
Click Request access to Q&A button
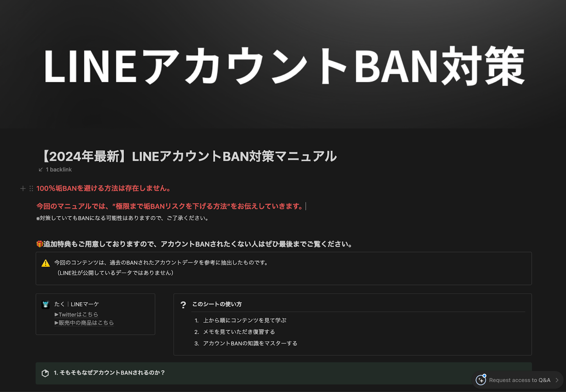tap(518, 380)
